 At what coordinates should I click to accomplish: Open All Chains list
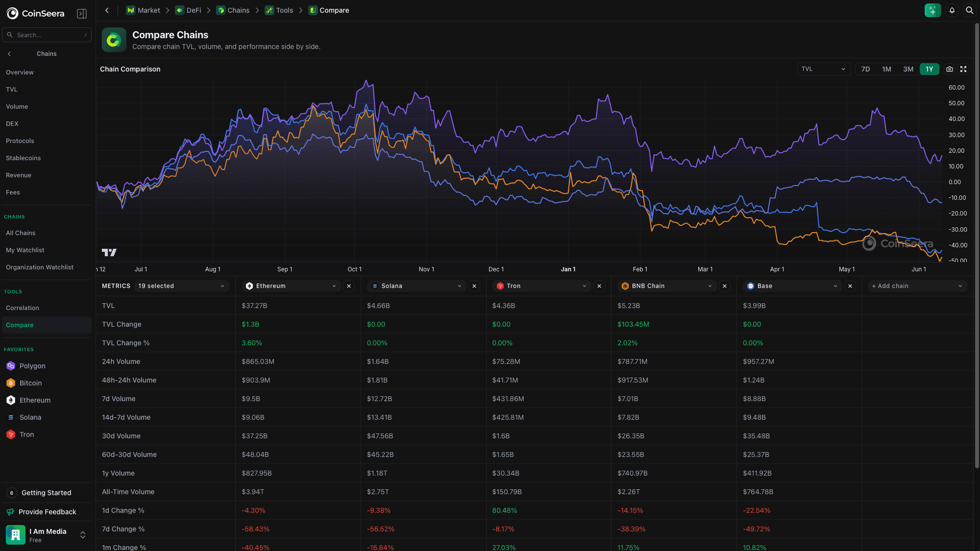[47, 233]
